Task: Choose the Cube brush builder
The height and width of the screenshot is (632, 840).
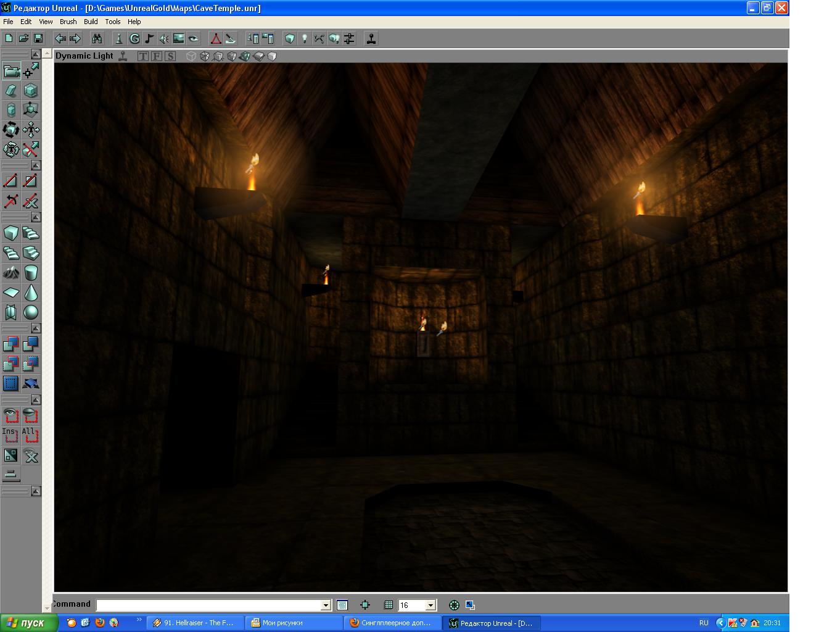Action: point(11,233)
